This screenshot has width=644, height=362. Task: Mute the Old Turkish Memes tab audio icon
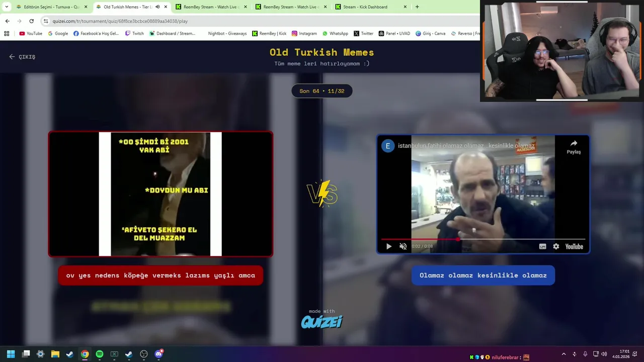pos(157,7)
